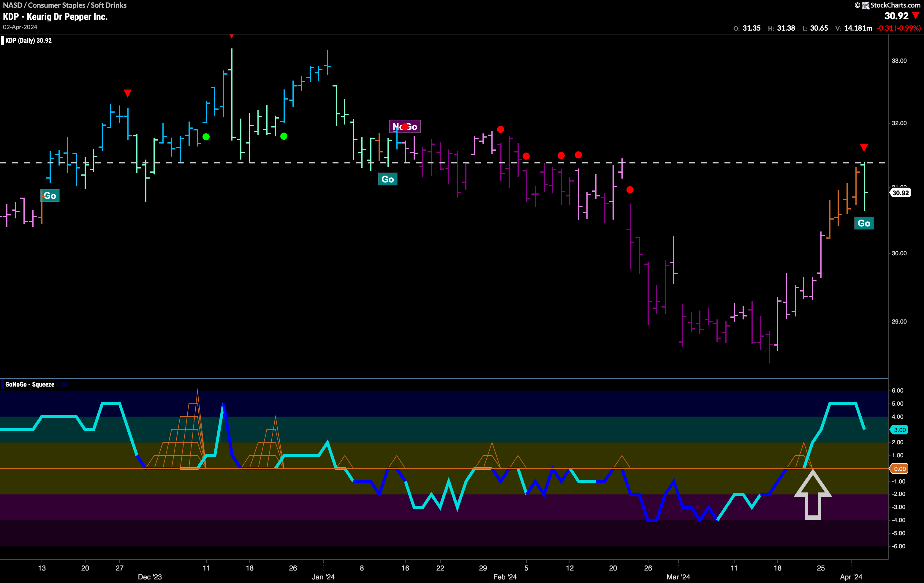The image size is (924, 583).
Task: Click the Go label below mid-January bars
Action: 387,179
